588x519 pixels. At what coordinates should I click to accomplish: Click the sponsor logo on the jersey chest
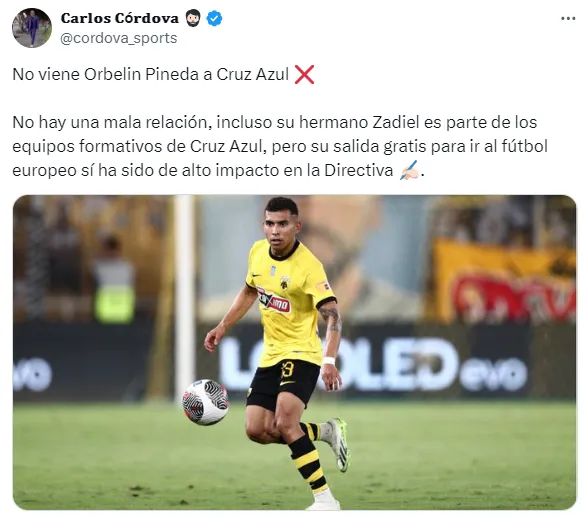pyautogui.click(x=273, y=299)
